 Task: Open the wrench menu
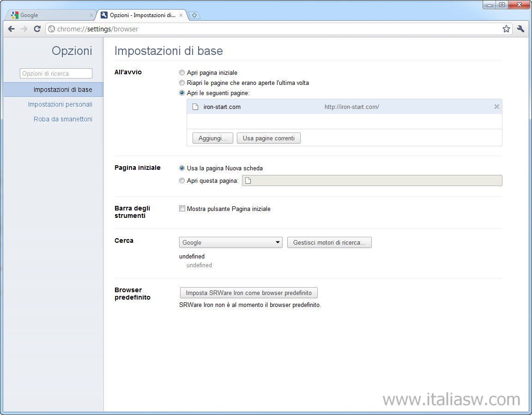tap(520, 29)
